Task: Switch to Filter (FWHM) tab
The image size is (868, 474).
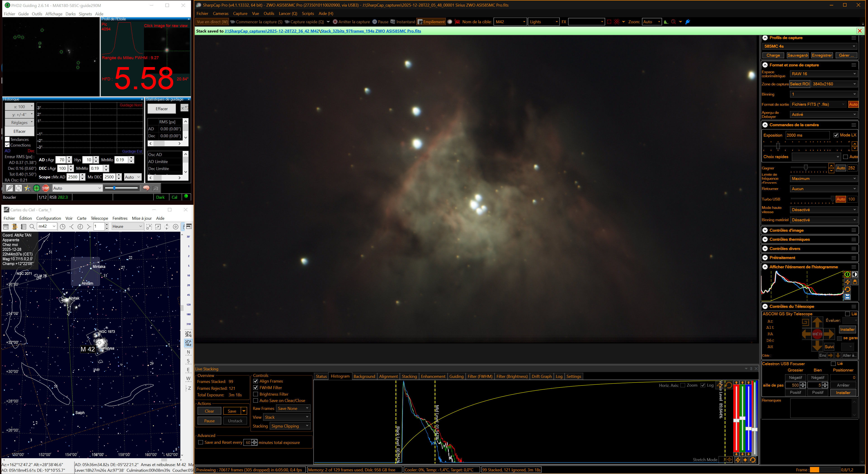Action: (480, 376)
